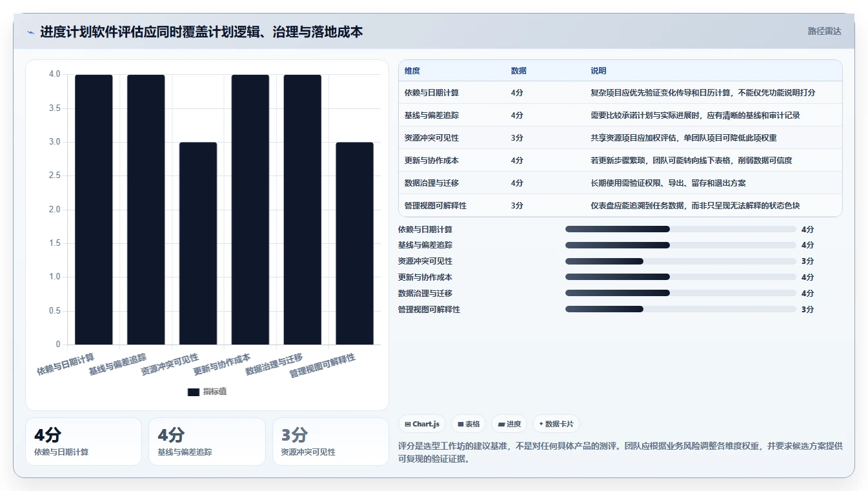Click the 依赖与日期计算 label beside its progress bar
This screenshot has width=868, height=491.
(425, 229)
